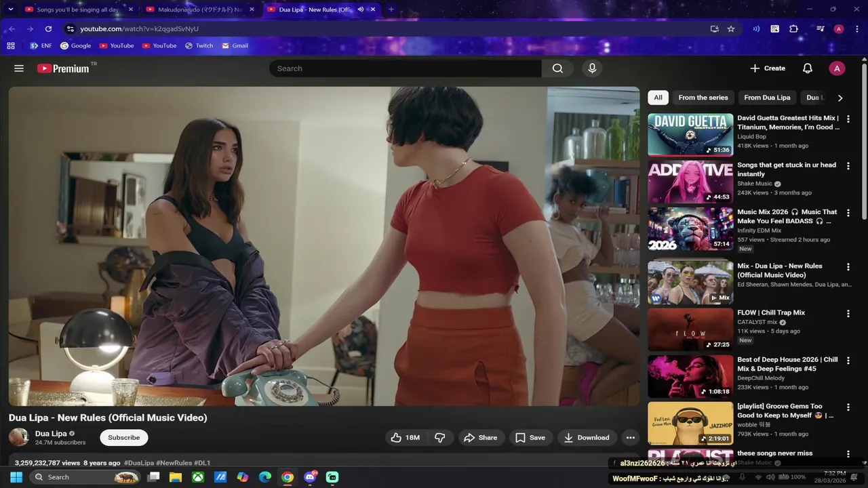This screenshot has width=868, height=488.
Task: Reload the page in Chrome
Action: pyautogui.click(x=48, y=29)
